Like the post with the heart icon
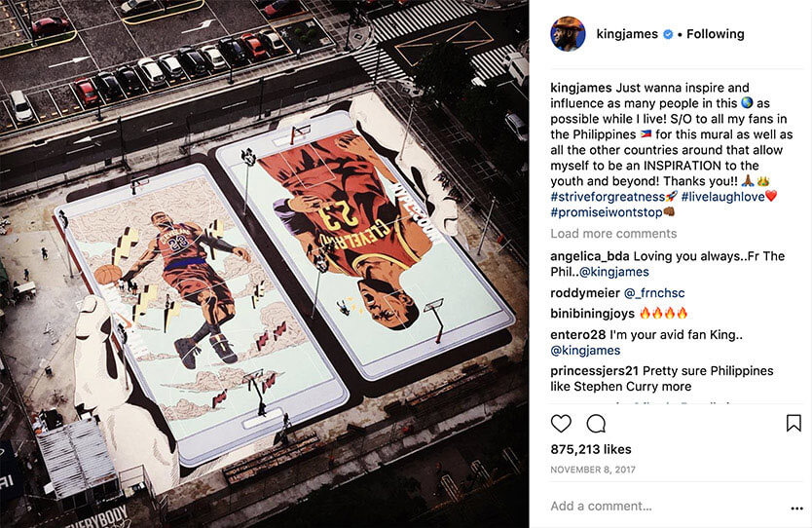Image resolution: width=812 pixels, height=528 pixels. 561,424
